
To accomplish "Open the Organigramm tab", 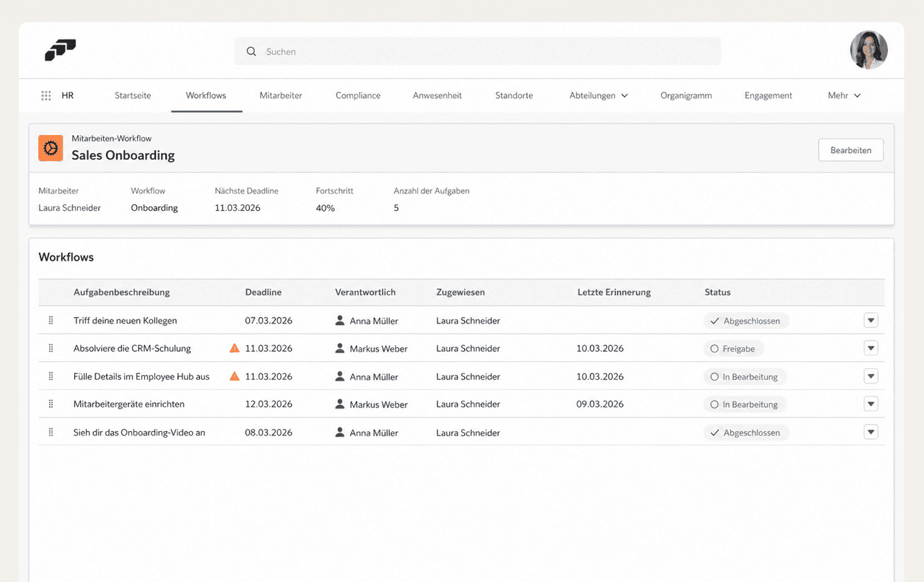I will 686,95.
